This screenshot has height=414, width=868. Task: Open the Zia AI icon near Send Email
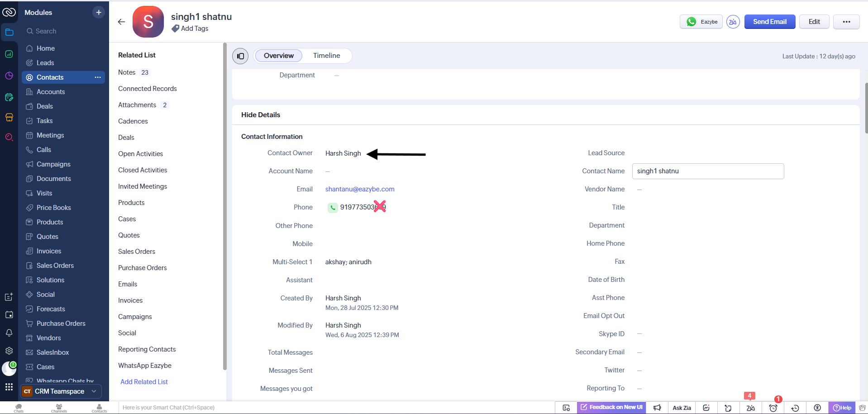tap(733, 21)
